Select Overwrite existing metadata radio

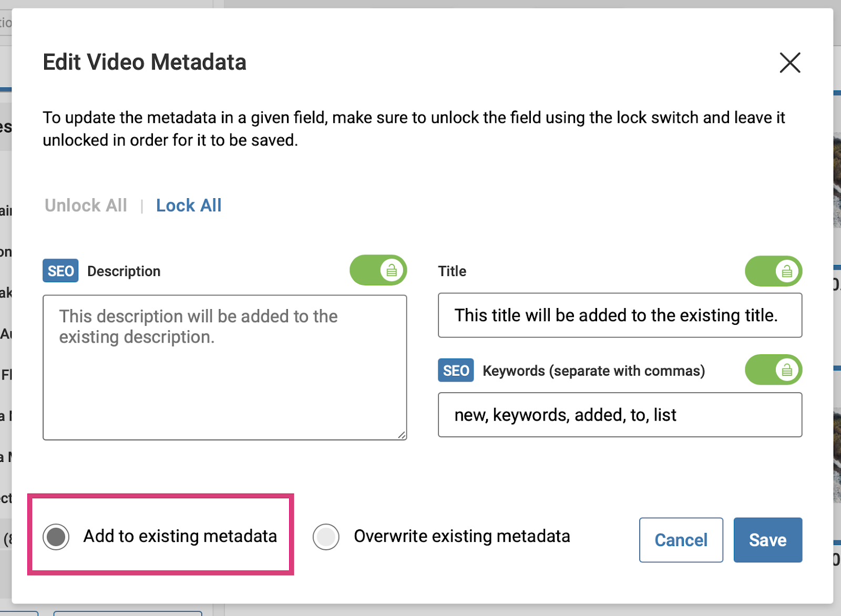point(326,537)
